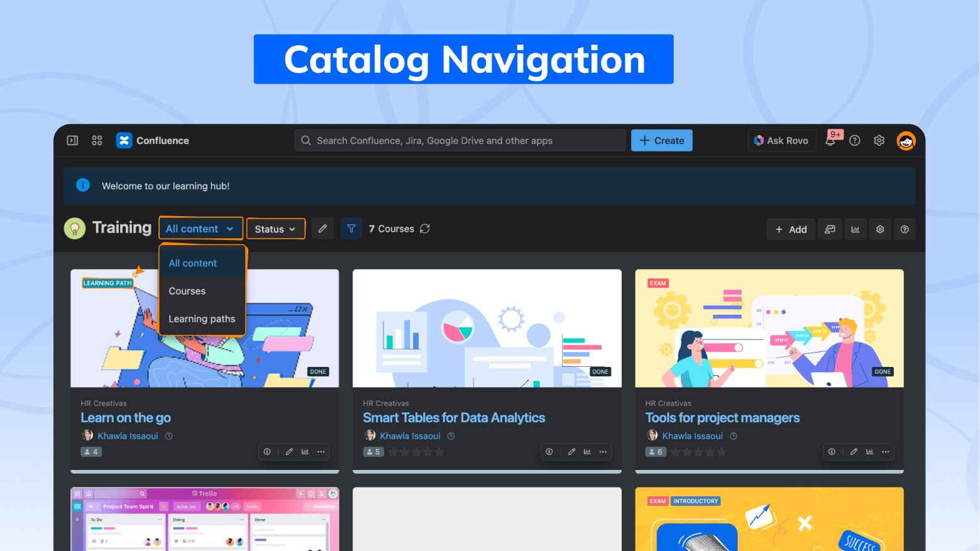The height and width of the screenshot is (551, 980).
Task: Click the help question mark in header
Action: click(x=854, y=141)
